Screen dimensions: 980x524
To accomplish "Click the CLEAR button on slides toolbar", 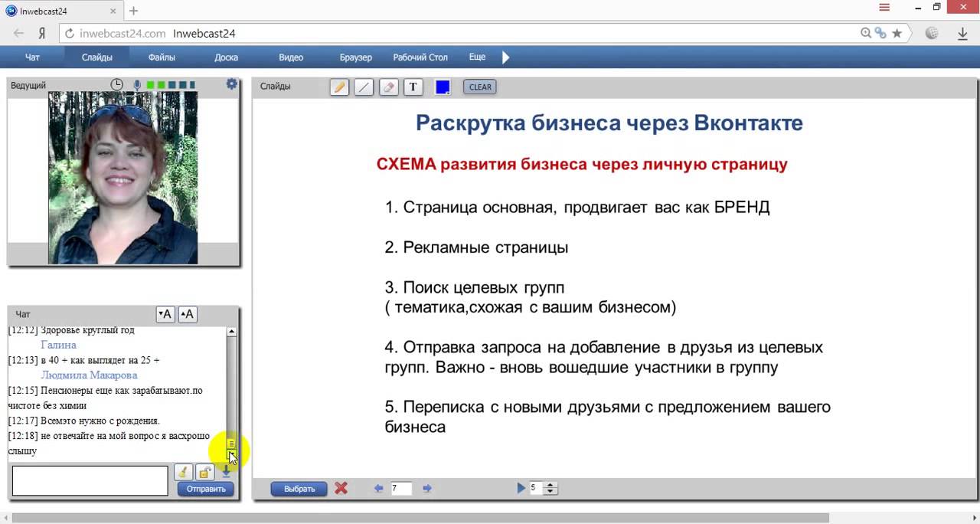I will point(480,87).
